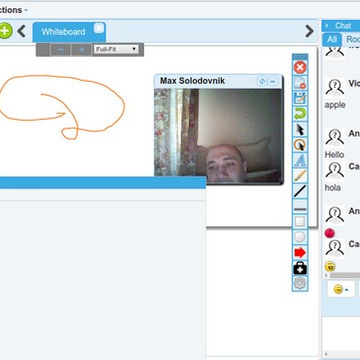Switch to the Whiteboard tab
Viewport: 360px width, 360px height.
(x=63, y=32)
